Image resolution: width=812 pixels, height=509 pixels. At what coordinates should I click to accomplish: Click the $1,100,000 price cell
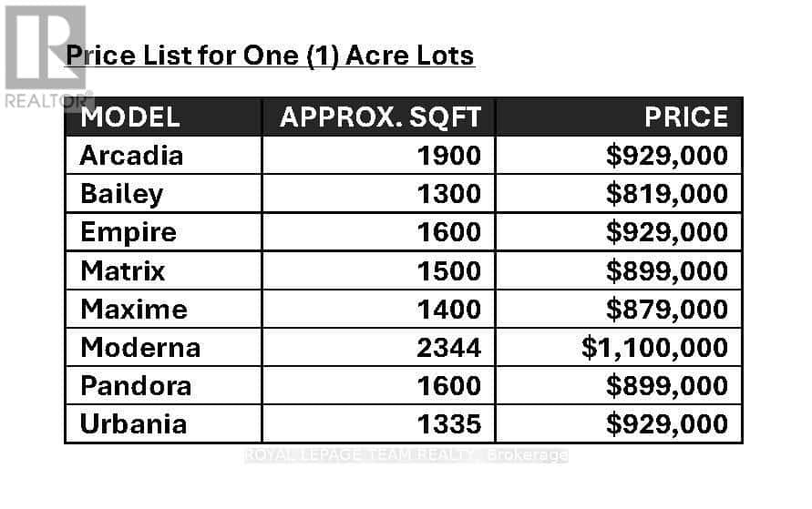(x=654, y=347)
